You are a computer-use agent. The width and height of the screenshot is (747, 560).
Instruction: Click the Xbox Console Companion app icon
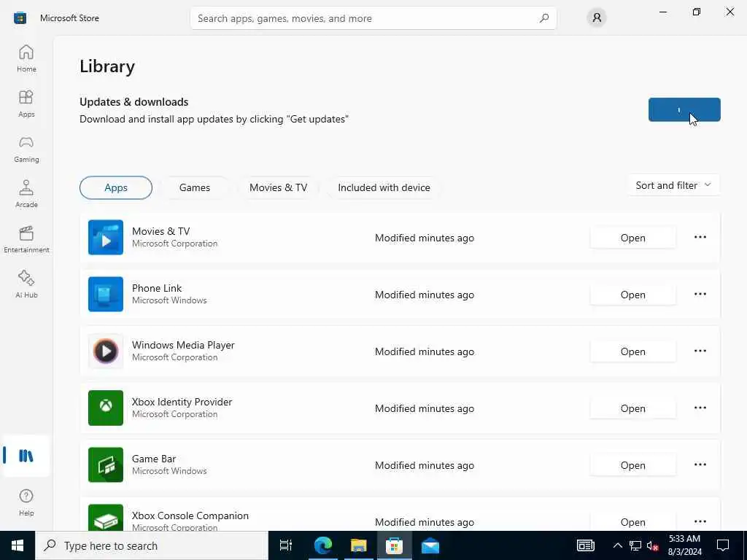(106, 518)
